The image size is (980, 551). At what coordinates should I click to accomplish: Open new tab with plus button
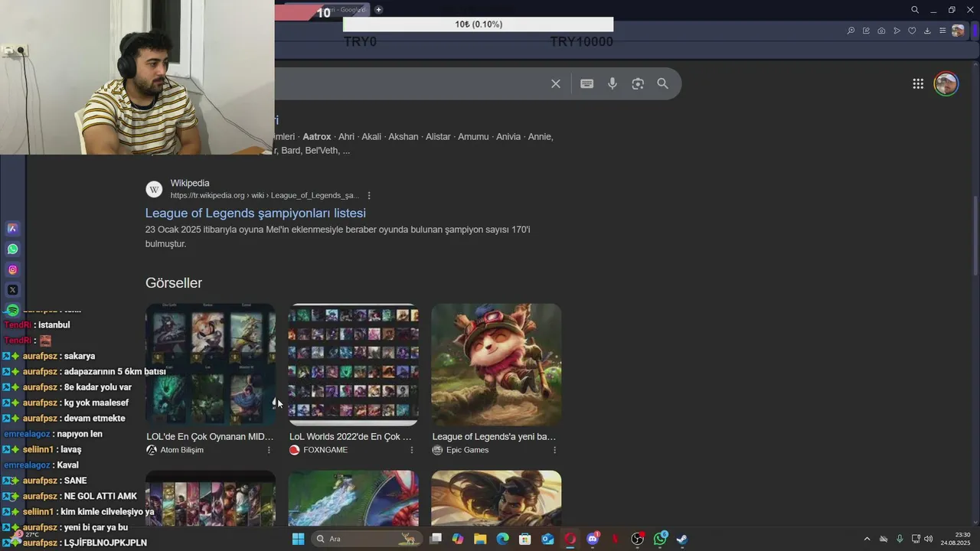pyautogui.click(x=378, y=10)
